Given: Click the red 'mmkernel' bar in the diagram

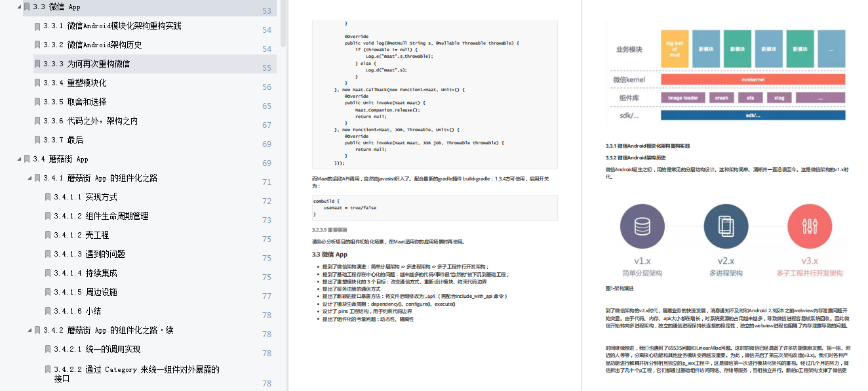Looking at the screenshot, I should (753, 79).
